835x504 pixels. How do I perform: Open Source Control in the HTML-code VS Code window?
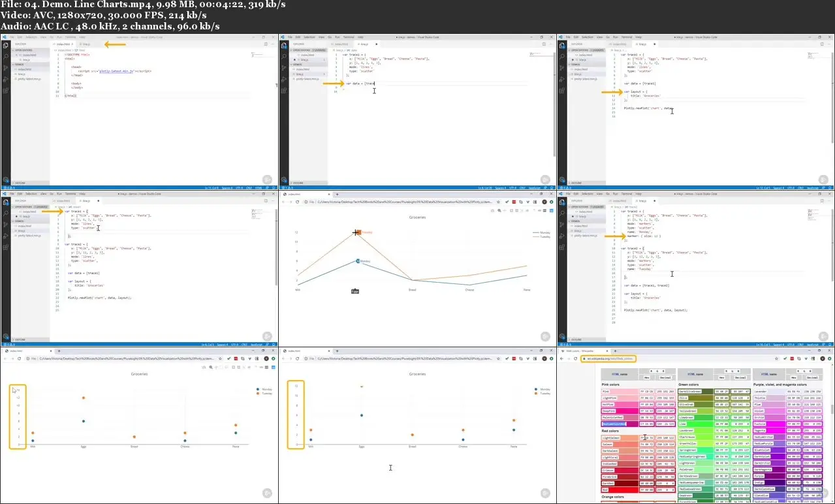click(5, 69)
